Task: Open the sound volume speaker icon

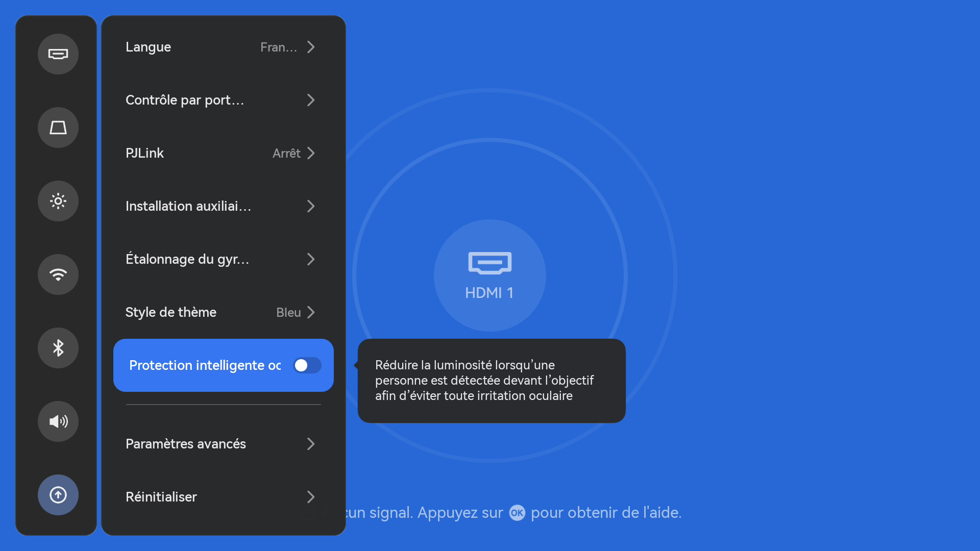Action: (x=58, y=421)
